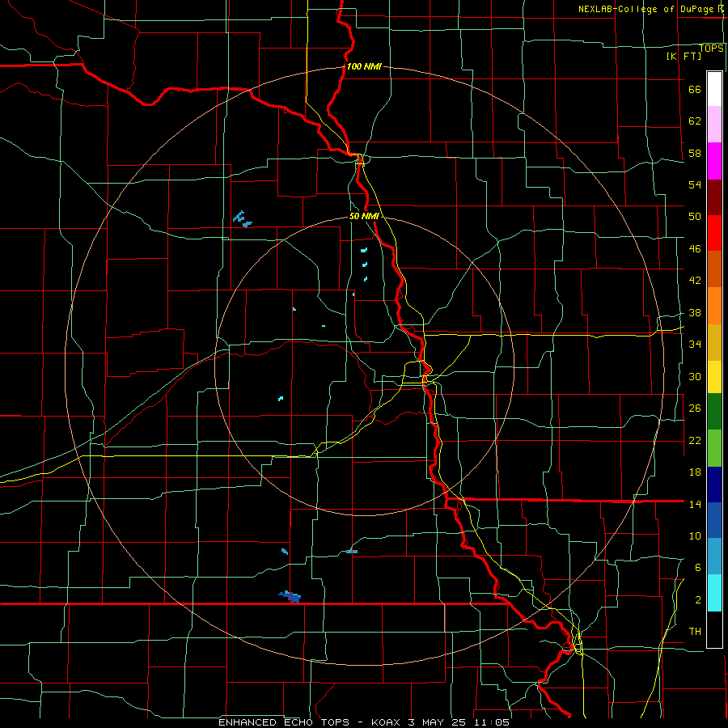
Task: Click the 34 legend value
Action: click(x=695, y=345)
